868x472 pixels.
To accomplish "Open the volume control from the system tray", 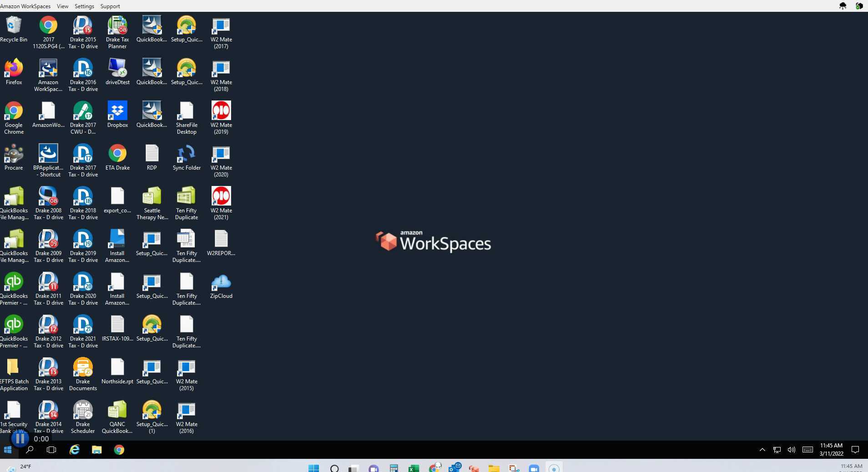I will pos(791,450).
